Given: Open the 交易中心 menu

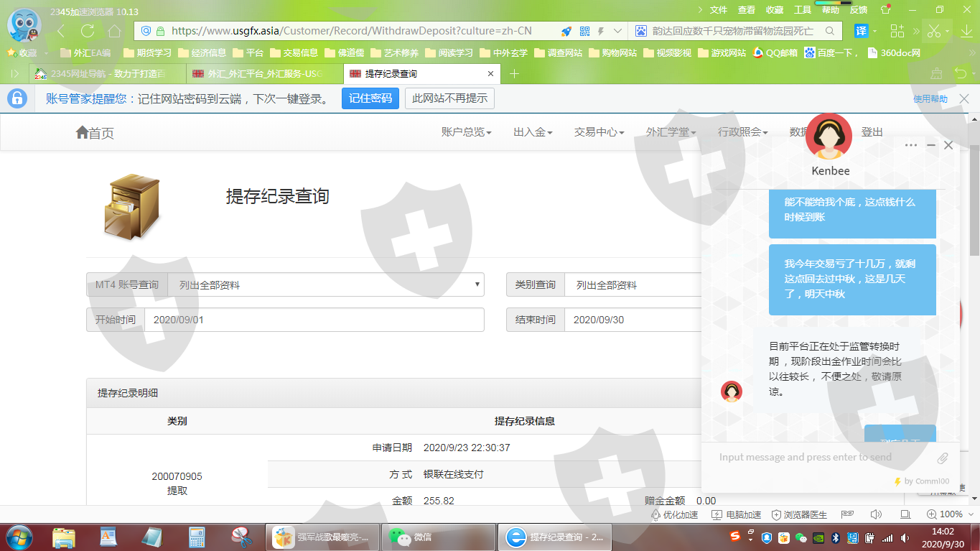Looking at the screenshot, I should click(599, 132).
